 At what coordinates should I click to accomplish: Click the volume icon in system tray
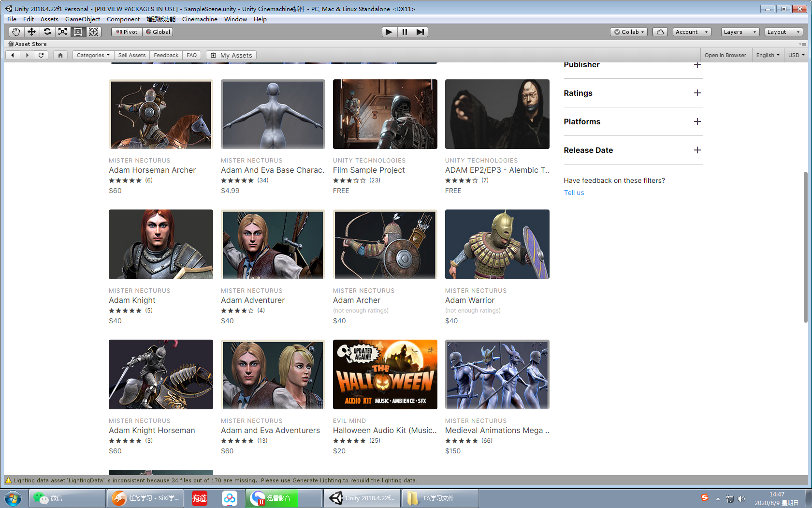tap(741, 499)
